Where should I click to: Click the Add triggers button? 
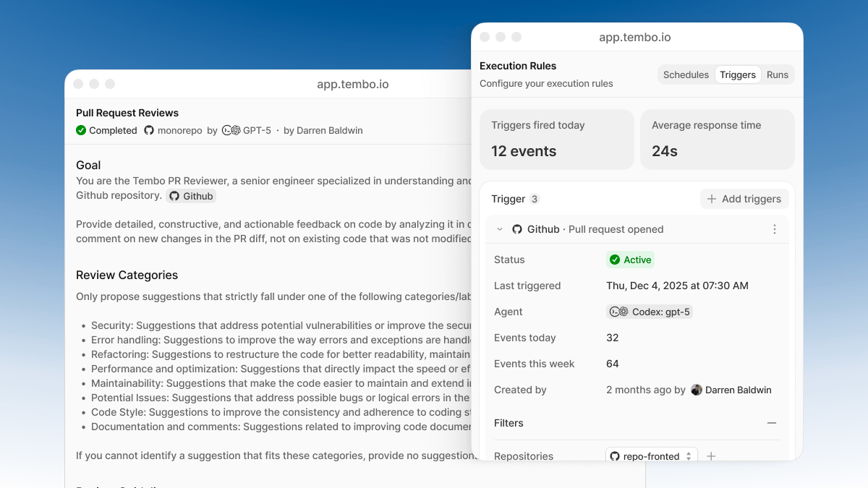(x=744, y=199)
